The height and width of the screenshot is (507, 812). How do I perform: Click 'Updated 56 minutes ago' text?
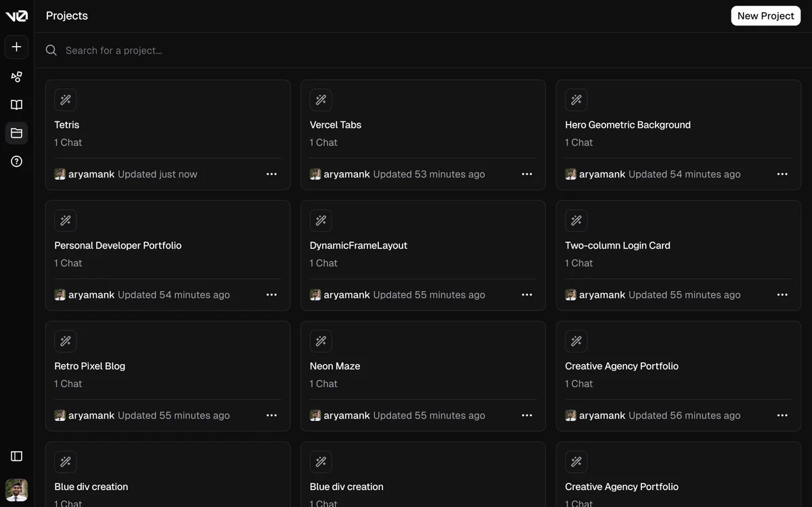(685, 415)
